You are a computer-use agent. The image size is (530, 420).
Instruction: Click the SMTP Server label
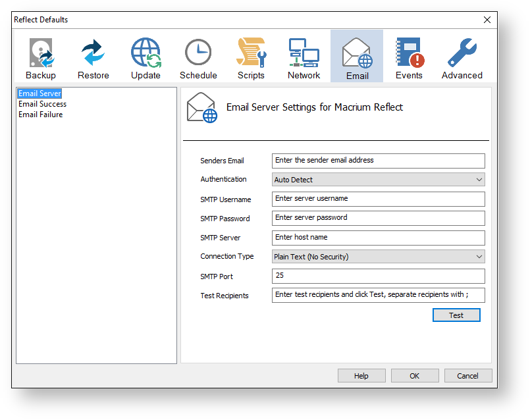(220, 238)
